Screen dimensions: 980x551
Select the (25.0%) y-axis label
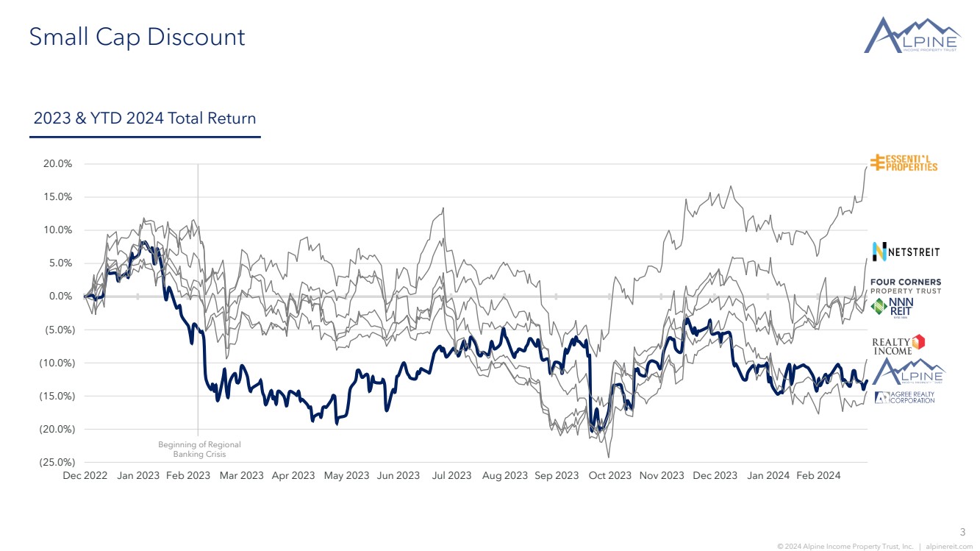pyautogui.click(x=57, y=463)
